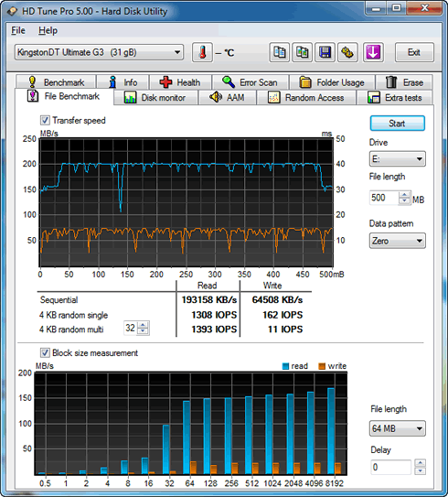The width and height of the screenshot is (448, 497).
Task: Open the Drive E: dropdown
Action: pyautogui.click(x=398, y=158)
